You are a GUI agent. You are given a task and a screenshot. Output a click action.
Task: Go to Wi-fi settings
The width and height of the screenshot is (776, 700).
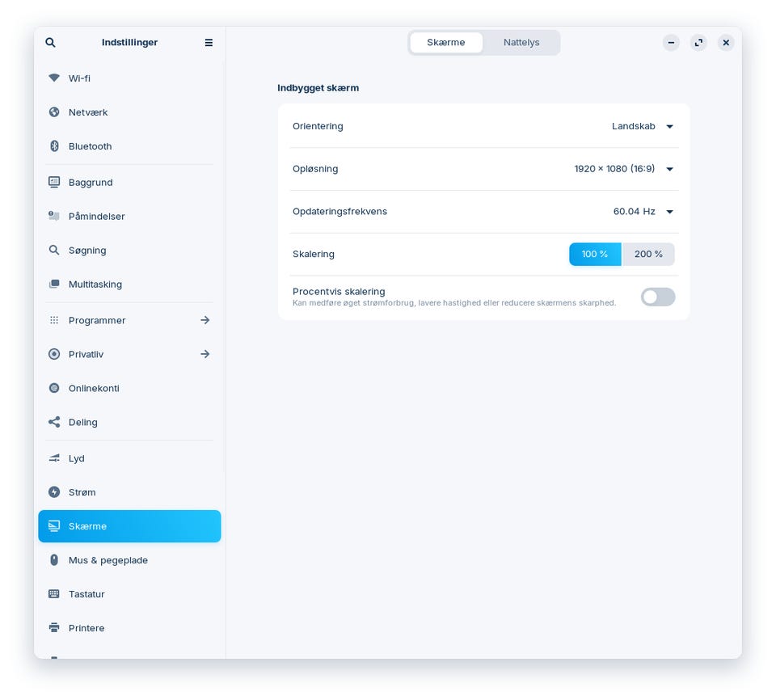tap(129, 78)
